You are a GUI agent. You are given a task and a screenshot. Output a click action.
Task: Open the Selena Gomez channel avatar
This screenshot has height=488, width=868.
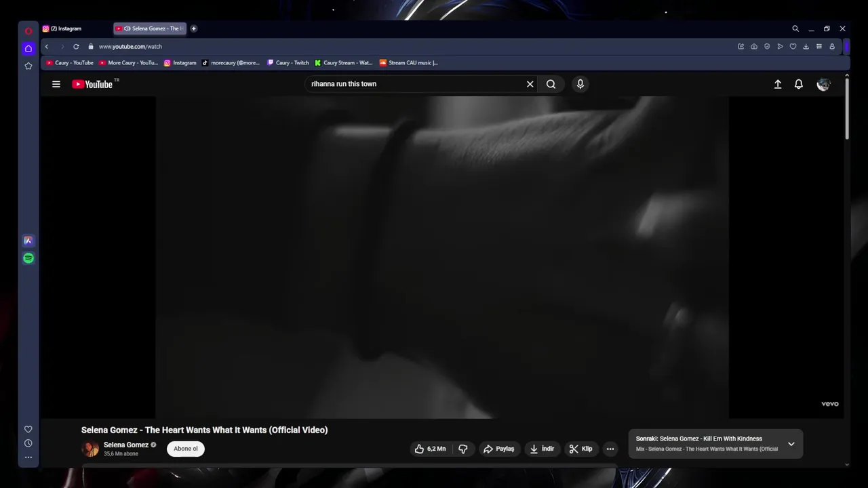[x=90, y=449]
